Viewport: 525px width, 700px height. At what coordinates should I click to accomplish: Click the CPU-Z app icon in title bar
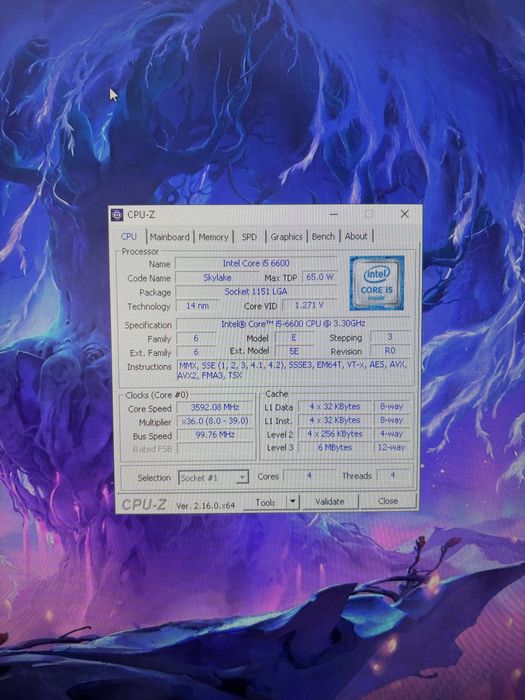pyautogui.click(x=117, y=215)
